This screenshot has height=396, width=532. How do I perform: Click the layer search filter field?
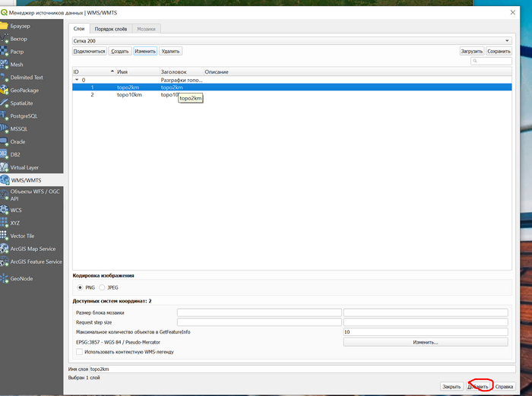tap(491, 61)
